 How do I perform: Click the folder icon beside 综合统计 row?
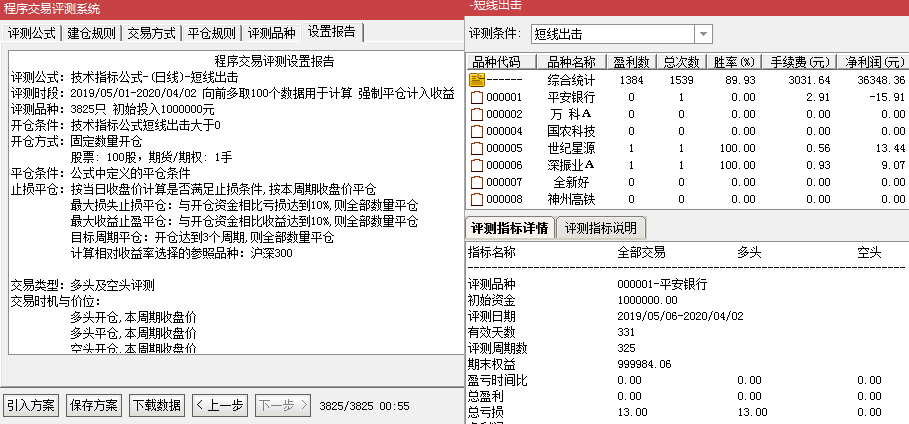coord(476,79)
